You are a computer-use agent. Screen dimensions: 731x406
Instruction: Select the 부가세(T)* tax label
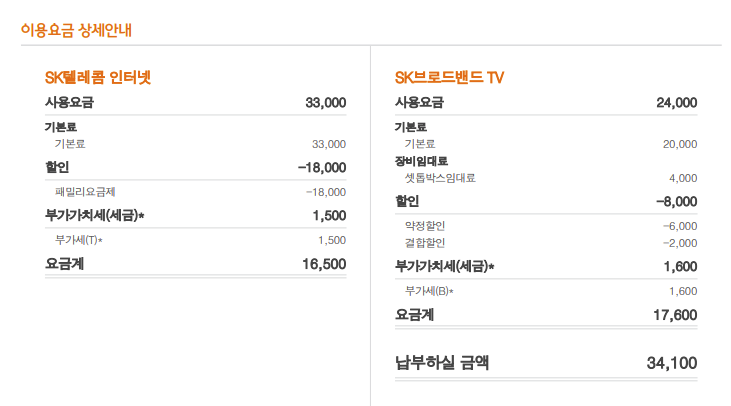(x=79, y=240)
